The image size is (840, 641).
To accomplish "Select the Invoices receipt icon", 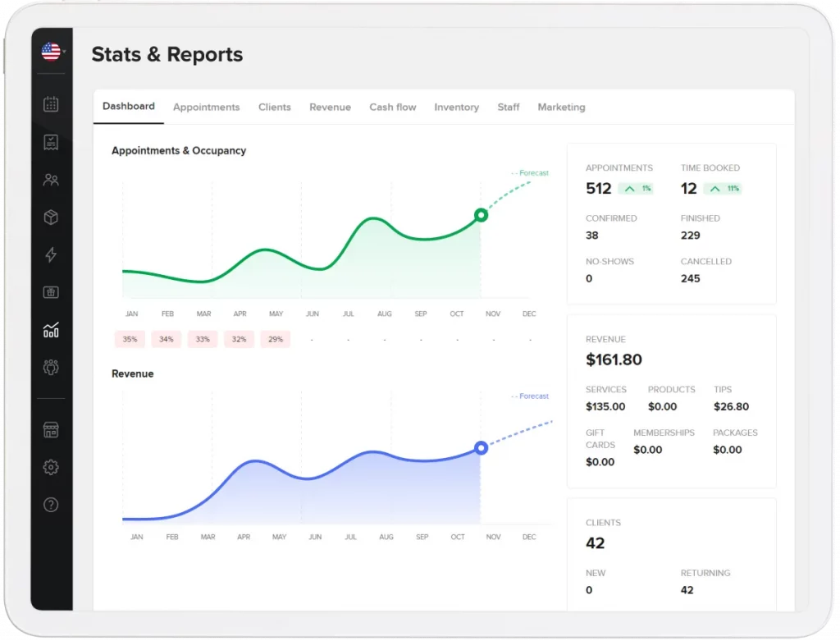I will (x=51, y=141).
